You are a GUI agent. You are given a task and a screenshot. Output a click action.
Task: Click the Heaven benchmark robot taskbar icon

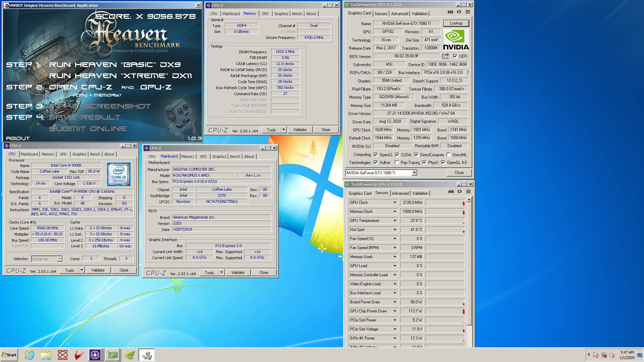(x=147, y=355)
